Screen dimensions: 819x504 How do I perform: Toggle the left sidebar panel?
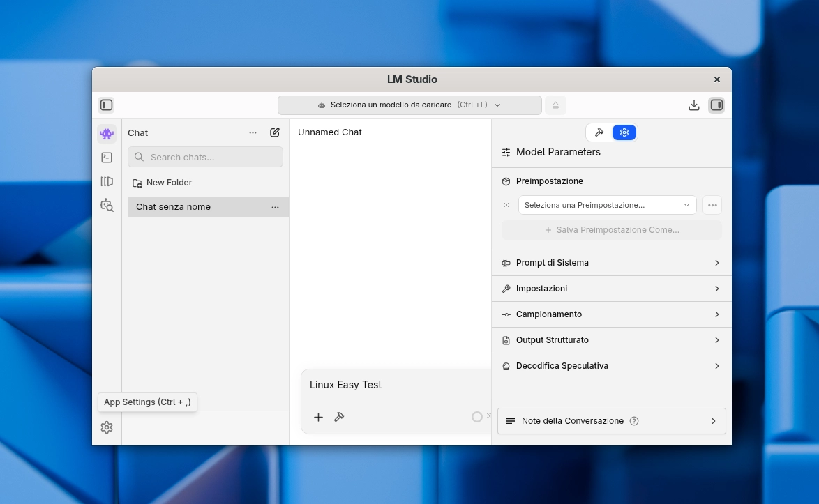[x=107, y=105]
